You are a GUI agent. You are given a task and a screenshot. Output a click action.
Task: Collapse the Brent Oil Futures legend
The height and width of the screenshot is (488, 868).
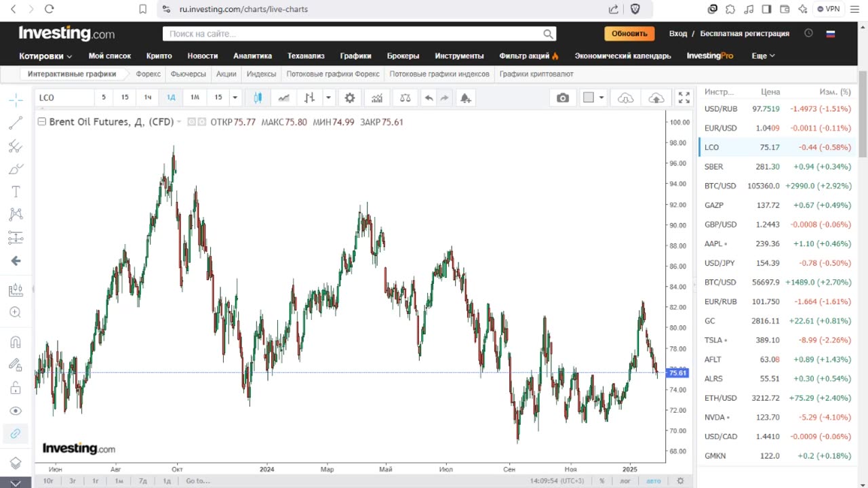tap(42, 122)
